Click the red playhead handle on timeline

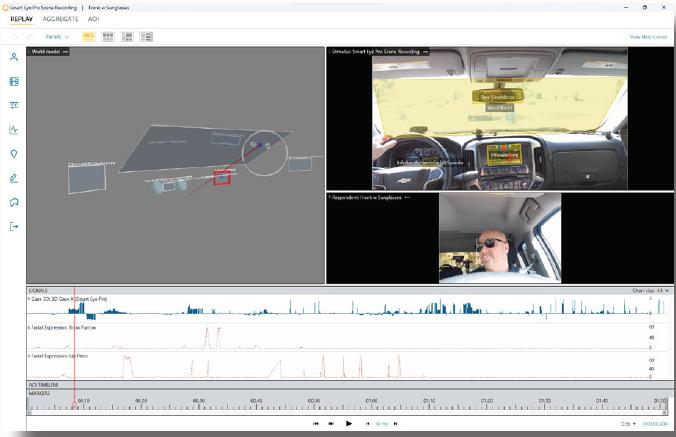click(74, 405)
